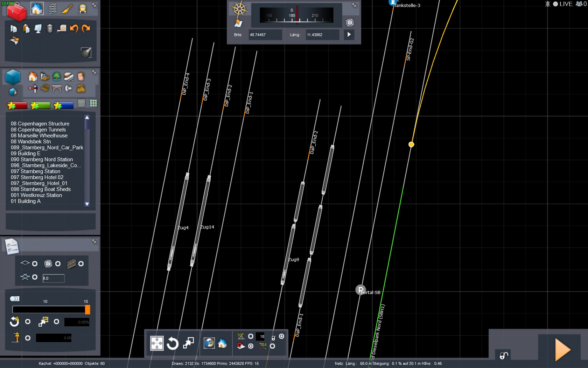Click the scanner with orange arrow icon

[x=14, y=40]
